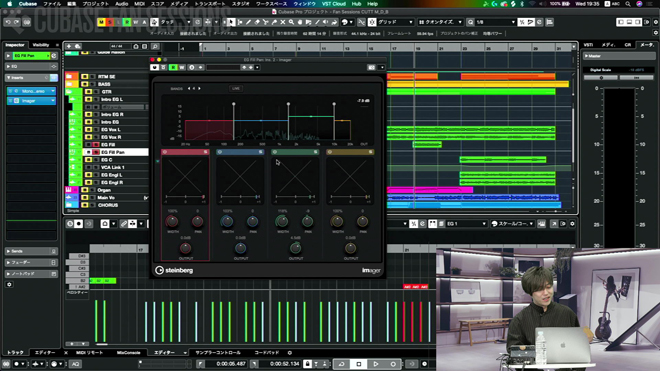Click the AQ button in transport bar

(x=75, y=364)
